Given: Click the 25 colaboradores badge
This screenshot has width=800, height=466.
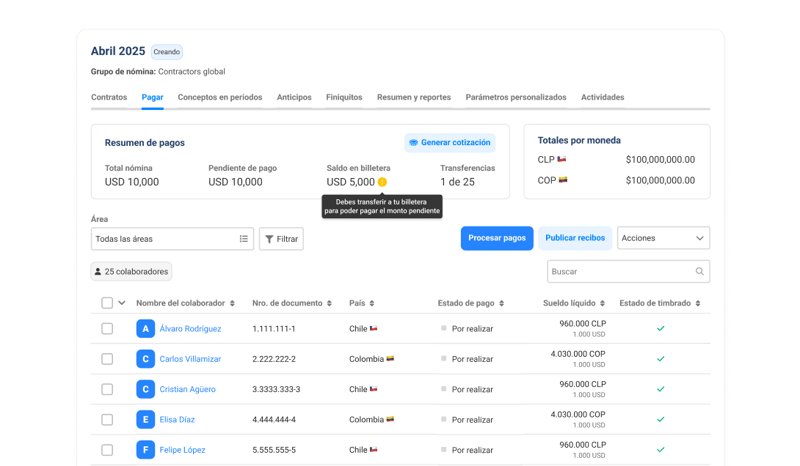Looking at the screenshot, I should [x=131, y=272].
